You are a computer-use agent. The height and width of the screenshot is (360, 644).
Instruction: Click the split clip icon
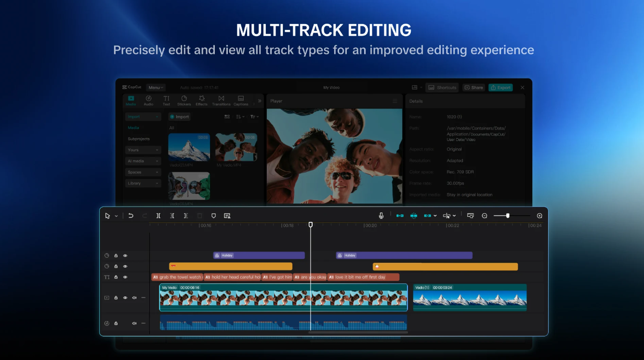coord(158,216)
